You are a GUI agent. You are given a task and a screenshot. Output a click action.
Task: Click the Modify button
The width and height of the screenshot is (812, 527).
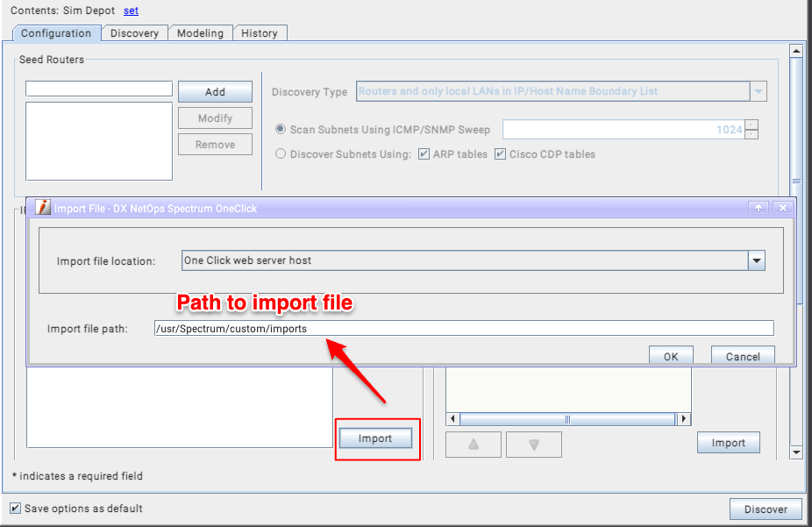tap(215, 118)
